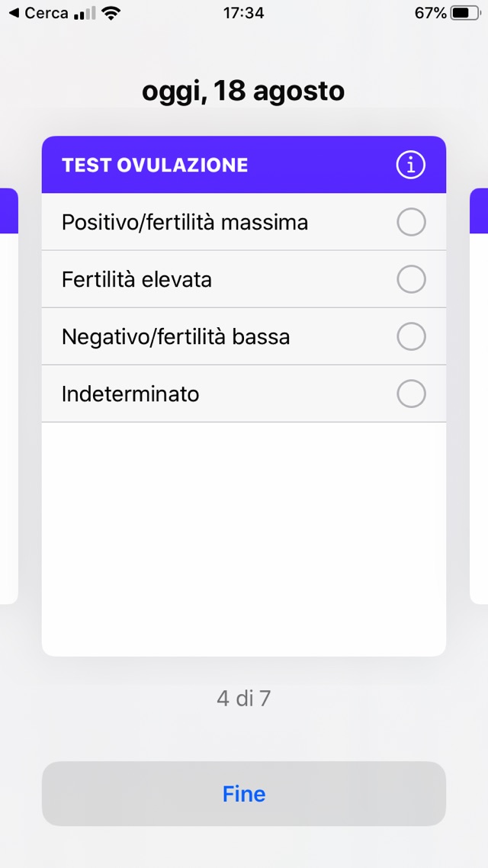This screenshot has height=868, width=488.
Task: Mark the Indeterminato radio circle
Action: point(411,394)
